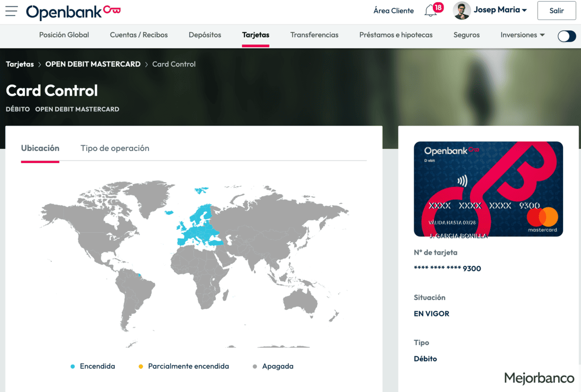Select the Tarjetas menu item

pyautogui.click(x=255, y=35)
